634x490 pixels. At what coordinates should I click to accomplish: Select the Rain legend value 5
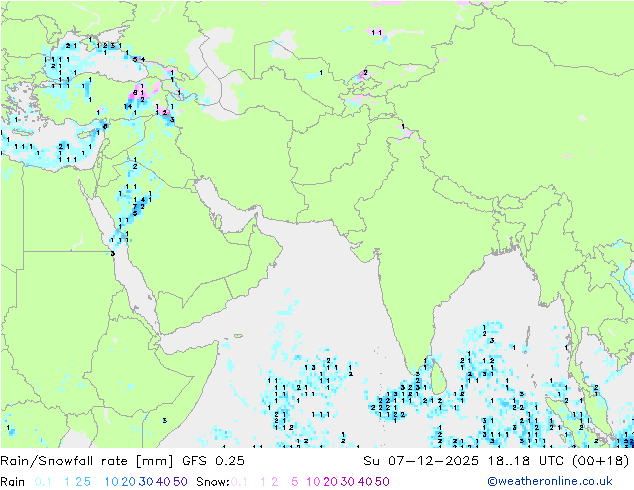(87, 482)
